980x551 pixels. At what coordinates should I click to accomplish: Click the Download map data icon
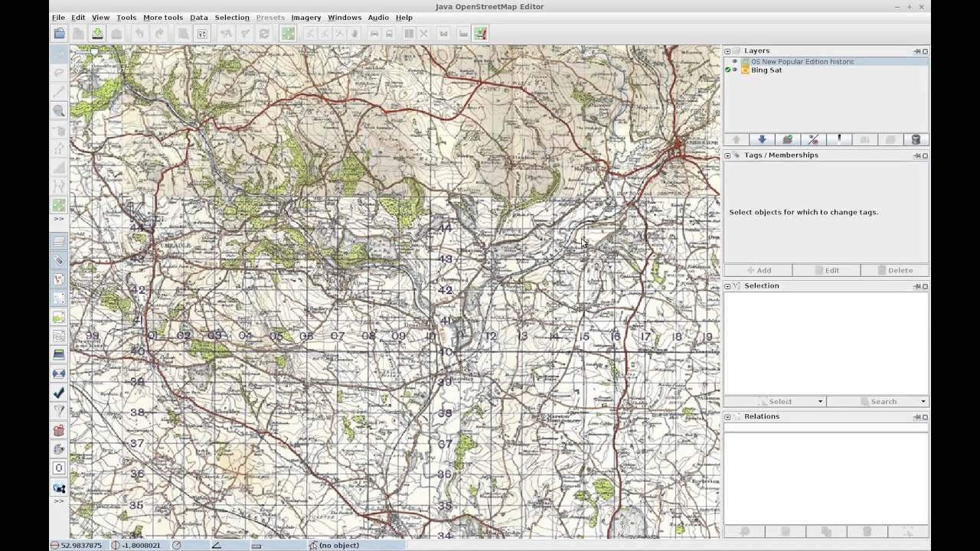(x=97, y=34)
